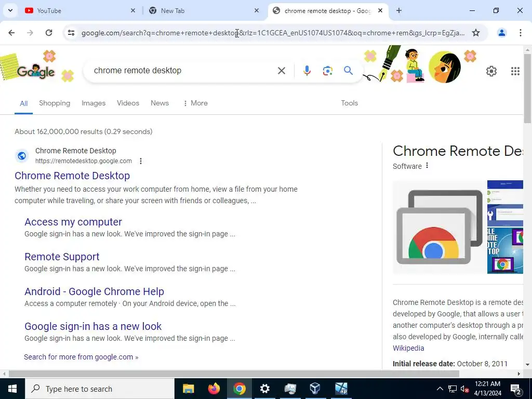Open the Remote Support sitelink
532x399 pixels.
tap(62, 257)
